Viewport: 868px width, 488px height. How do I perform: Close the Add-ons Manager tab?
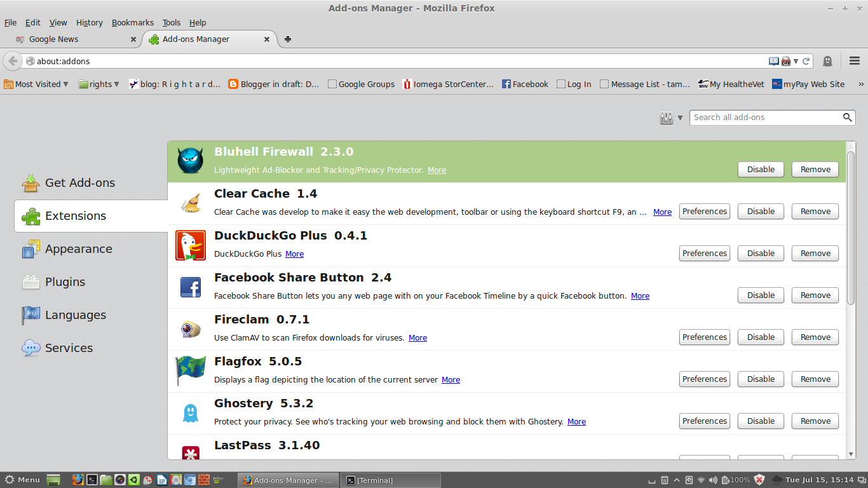pyautogui.click(x=268, y=39)
